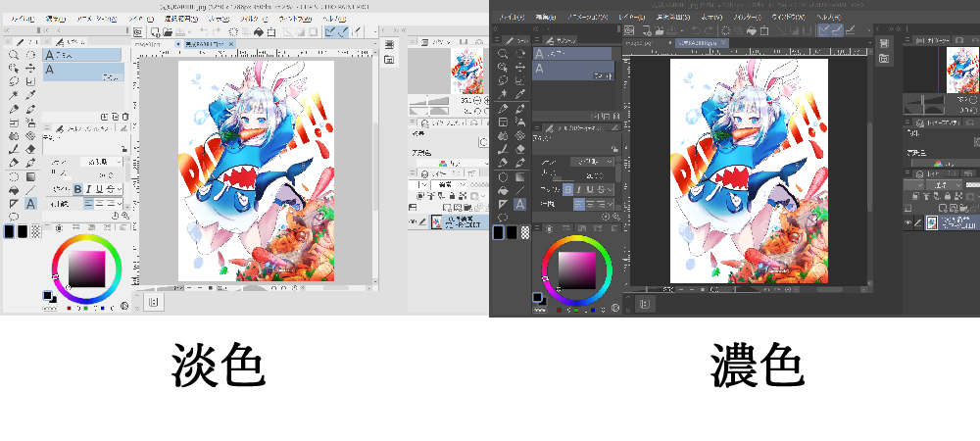Open CLIP STUDIO launcher icon in dark-theme toolbar
980x441 pixels.
[x=629, y=30]
